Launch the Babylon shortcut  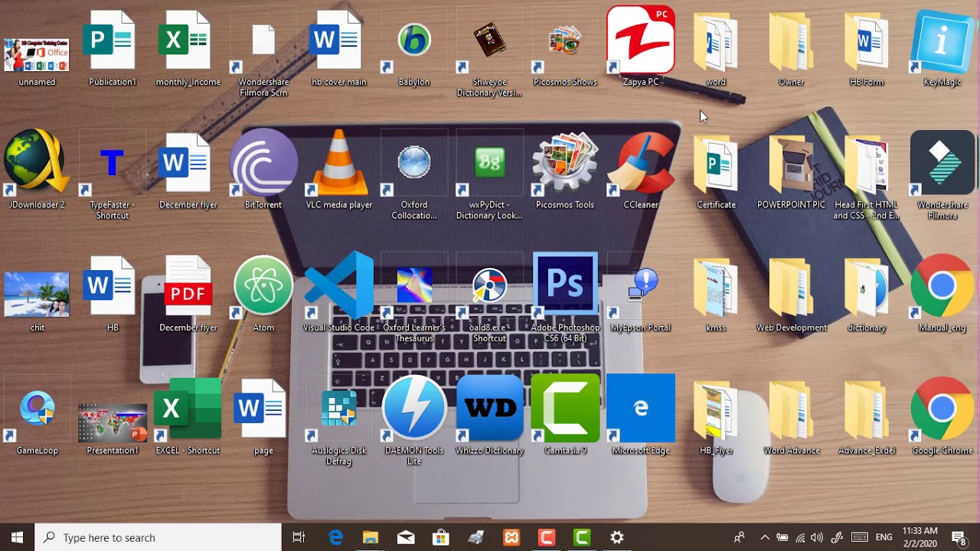413,41
